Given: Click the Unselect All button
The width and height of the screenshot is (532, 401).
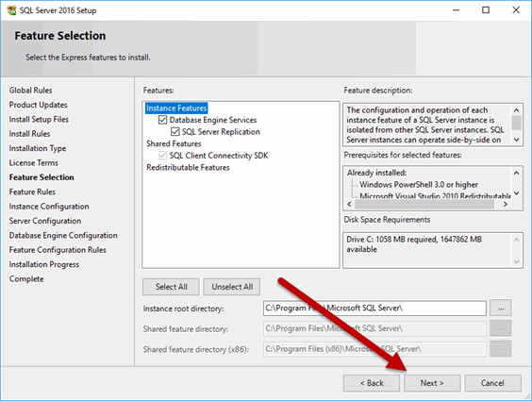Looking at the screenshot, I should (x=232, y=287).
